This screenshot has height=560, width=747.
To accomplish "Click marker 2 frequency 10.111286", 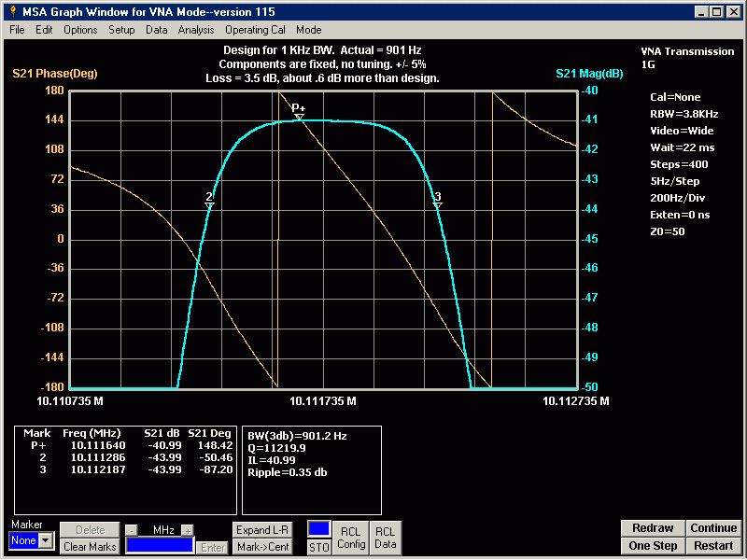I will (x=98, y=457).
